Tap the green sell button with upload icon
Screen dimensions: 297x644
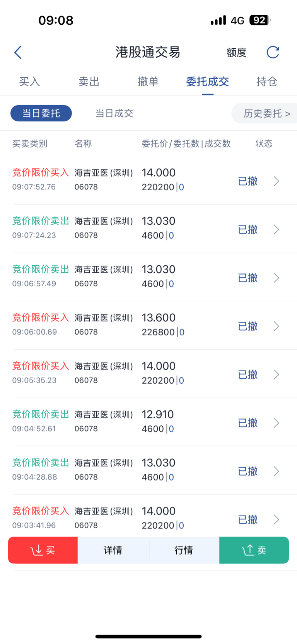pos(254,550)
